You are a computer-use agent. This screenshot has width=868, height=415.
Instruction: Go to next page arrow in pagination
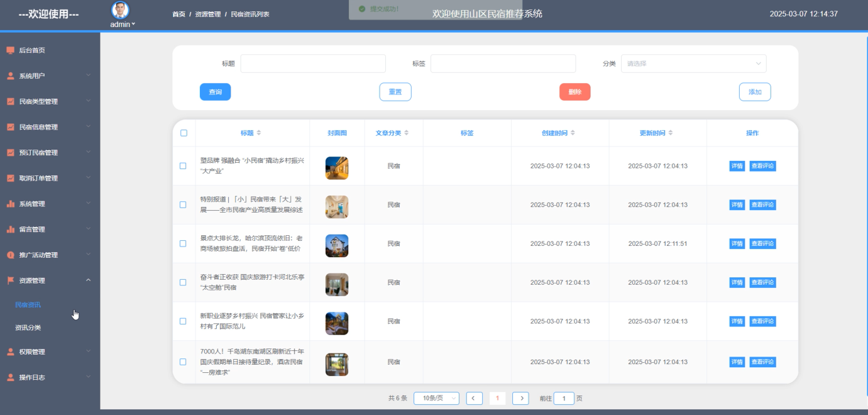[520, 398]
